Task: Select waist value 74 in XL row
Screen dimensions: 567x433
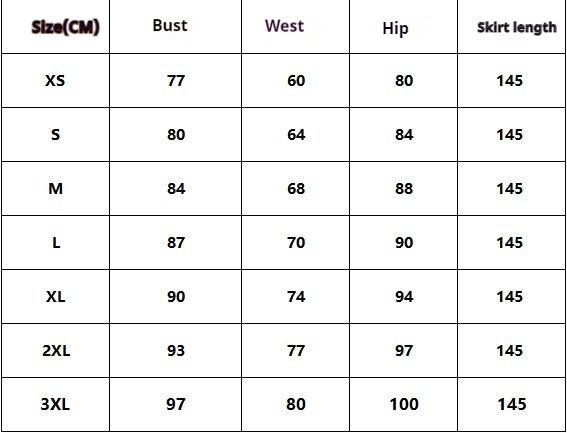Action: [296, 297]
